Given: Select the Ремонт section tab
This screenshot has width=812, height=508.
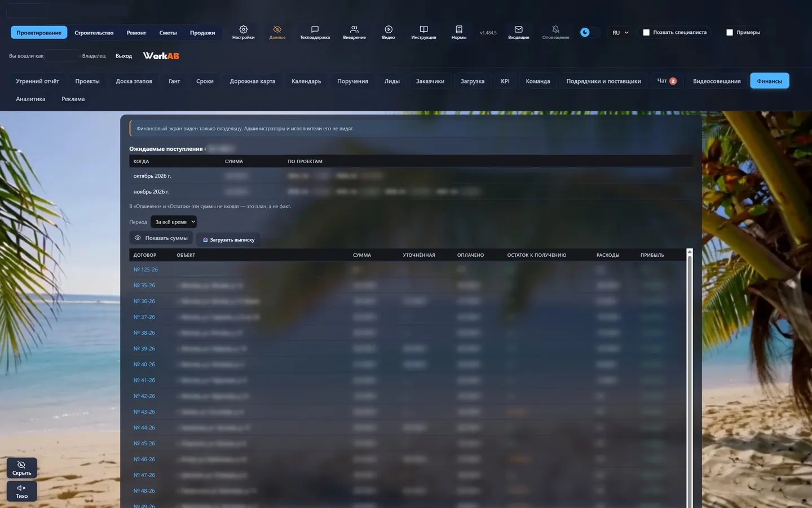Looking at the screenshot, I should pyautogui.click(x=136, y=33).
